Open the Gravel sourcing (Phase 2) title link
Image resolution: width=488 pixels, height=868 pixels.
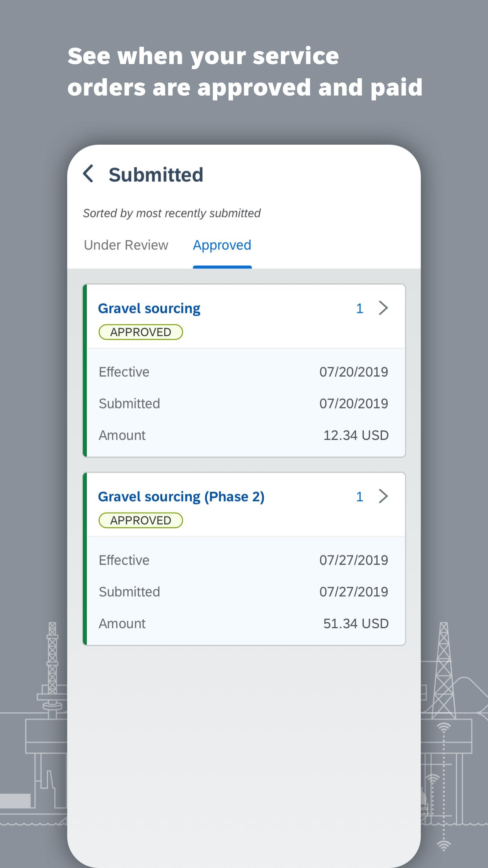[181, 497]
